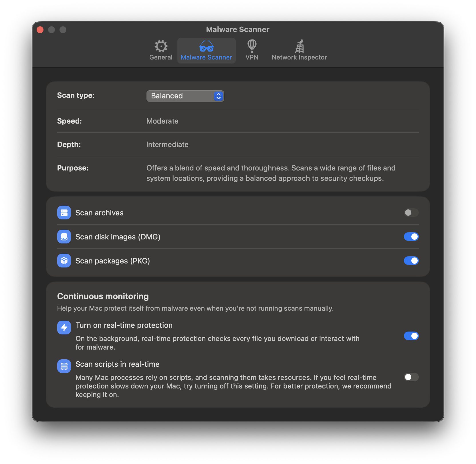Click the Scan packages (PKG) label
476x464 pixels.
[x=113, y=261]
